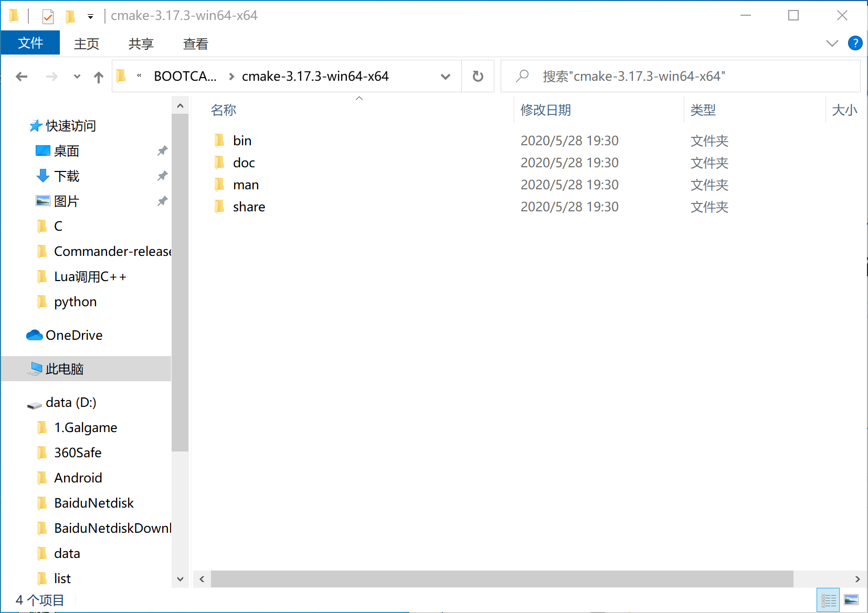Click the horizontal scrollbar right arrow
This screenshot has height=613, width=868.
pos(857,579)
